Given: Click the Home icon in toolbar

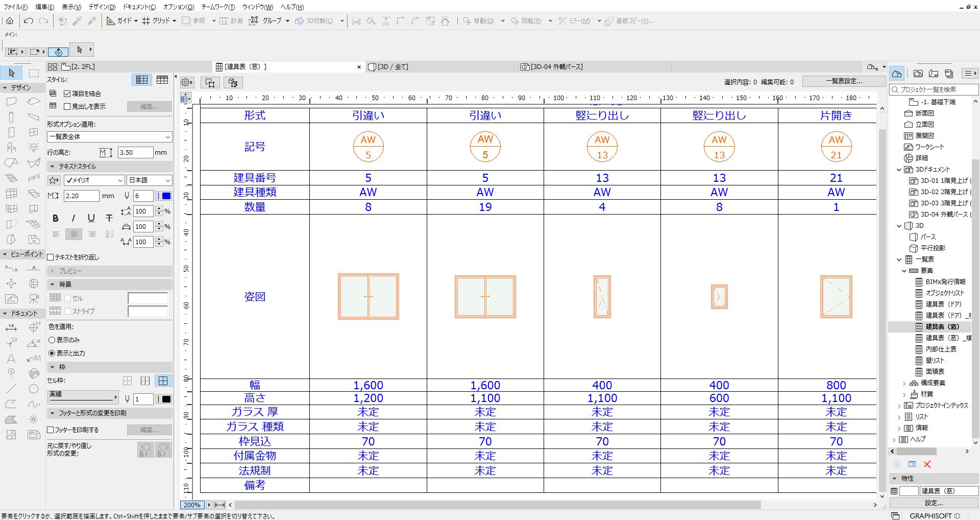Looking at the screenshot, I should 10,21.
